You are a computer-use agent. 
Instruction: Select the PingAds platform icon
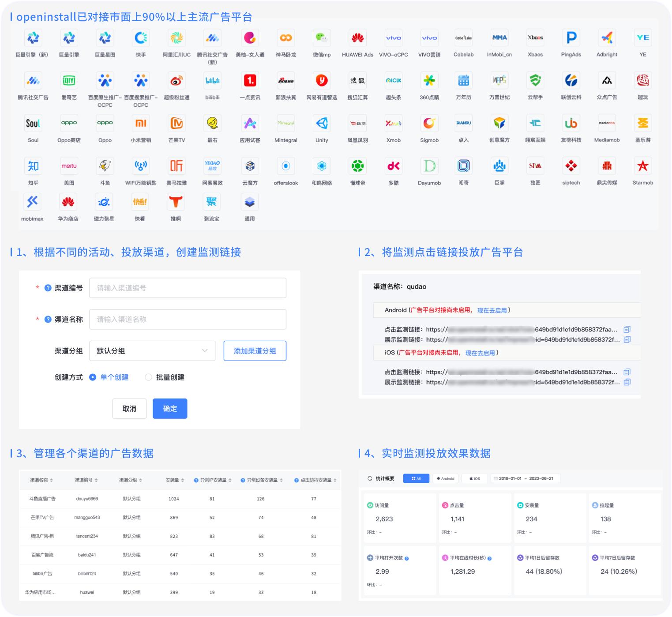(x=571, y=38)
